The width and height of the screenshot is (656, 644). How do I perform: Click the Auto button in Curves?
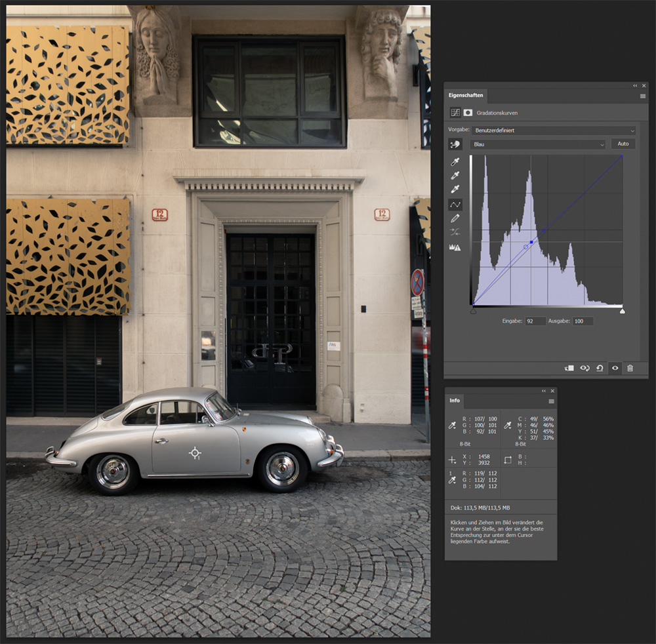tap(623, 144)
